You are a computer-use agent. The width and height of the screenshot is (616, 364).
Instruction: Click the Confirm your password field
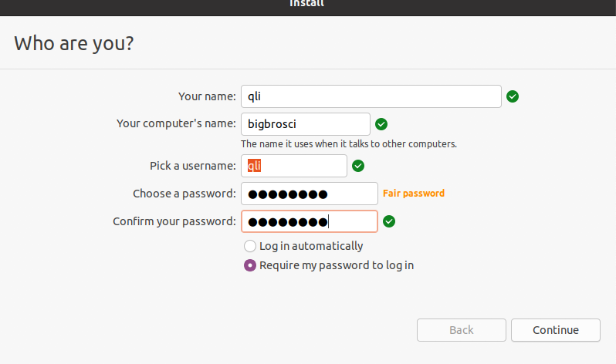[x=309, y=221]
